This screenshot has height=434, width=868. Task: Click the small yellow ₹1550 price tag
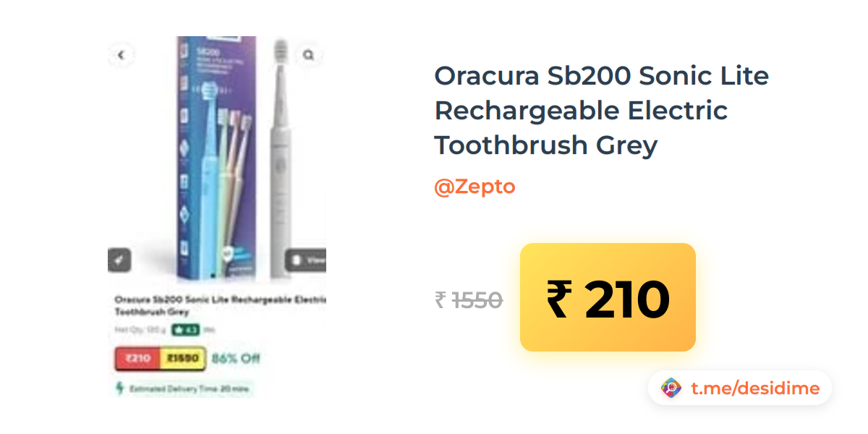click(182, 358)
